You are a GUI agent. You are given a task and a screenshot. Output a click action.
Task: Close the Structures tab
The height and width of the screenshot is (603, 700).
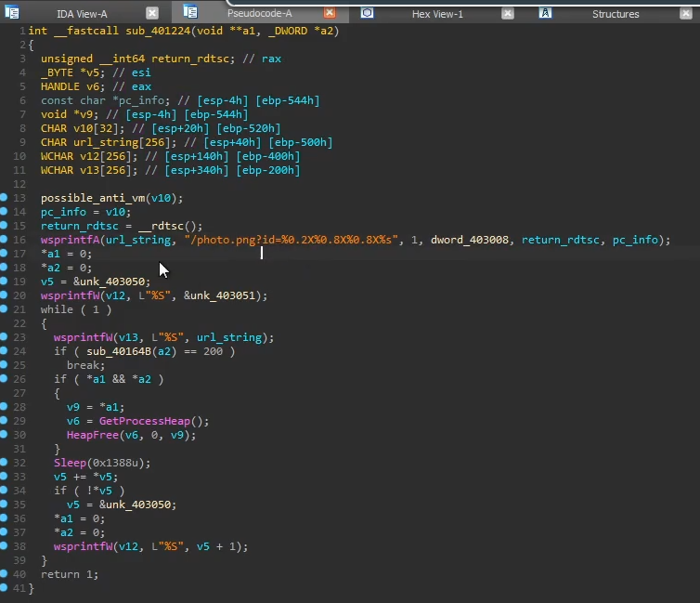[686, 13]
